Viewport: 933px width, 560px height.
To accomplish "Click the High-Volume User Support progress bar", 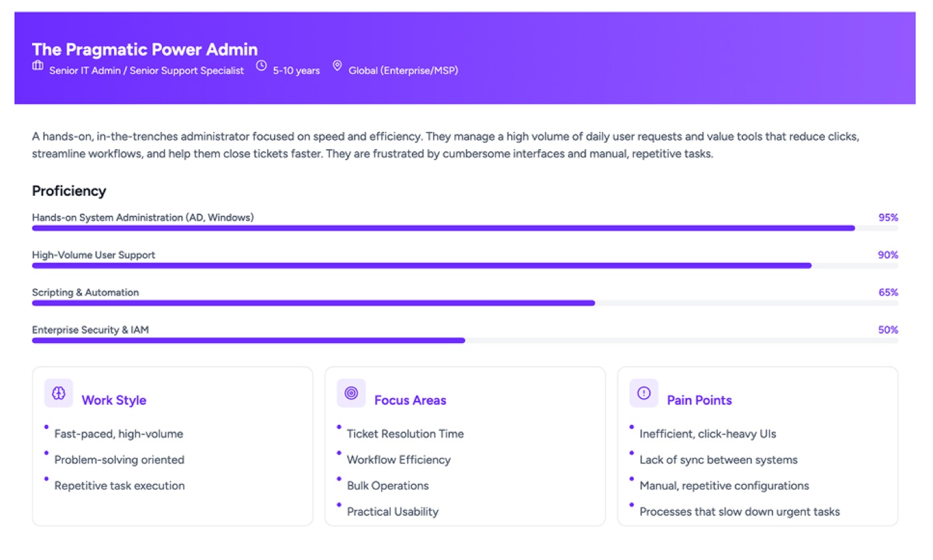I will point(465,265).
